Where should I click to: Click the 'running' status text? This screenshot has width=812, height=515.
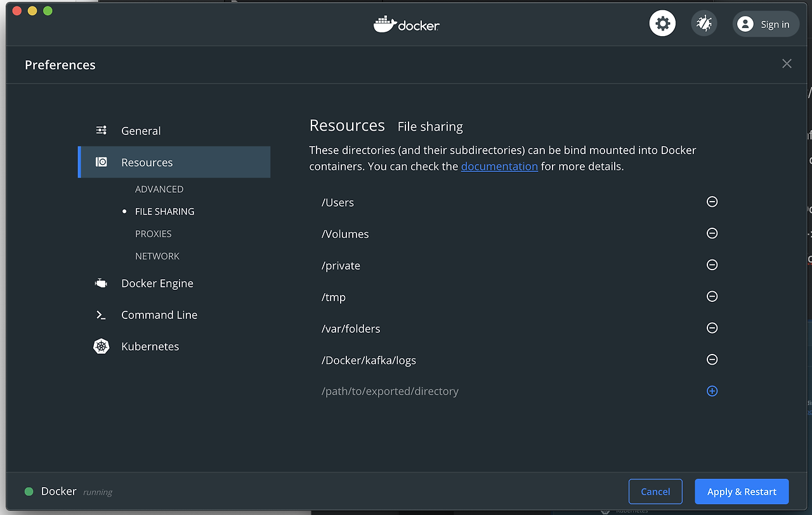click(x=98, y=492)
